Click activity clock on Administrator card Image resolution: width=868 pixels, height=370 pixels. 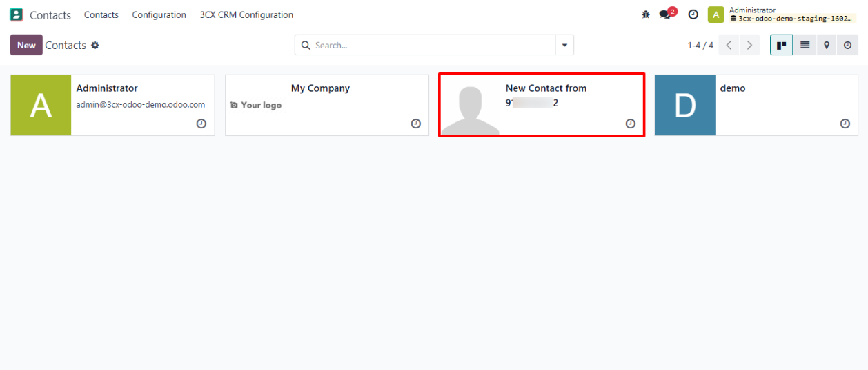click(201, 124)
